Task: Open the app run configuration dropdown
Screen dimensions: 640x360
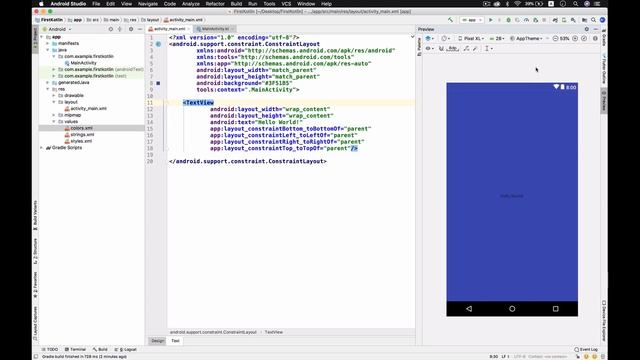Action: point(472,20)
